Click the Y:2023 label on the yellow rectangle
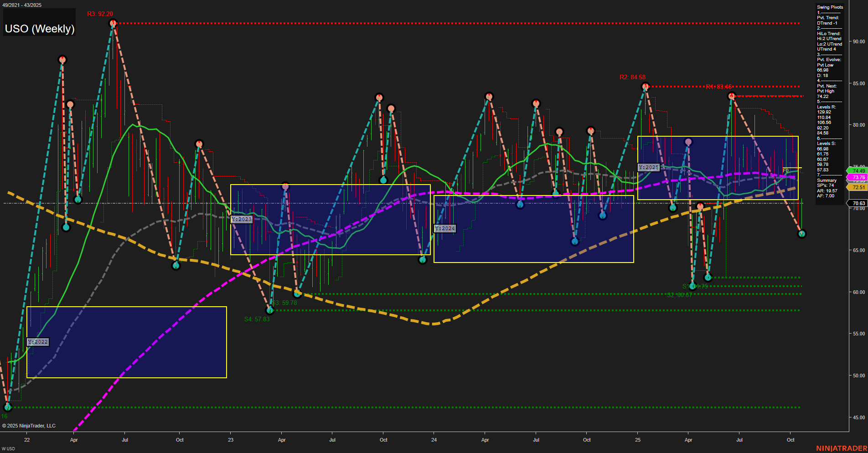 (x=242, y=219)
